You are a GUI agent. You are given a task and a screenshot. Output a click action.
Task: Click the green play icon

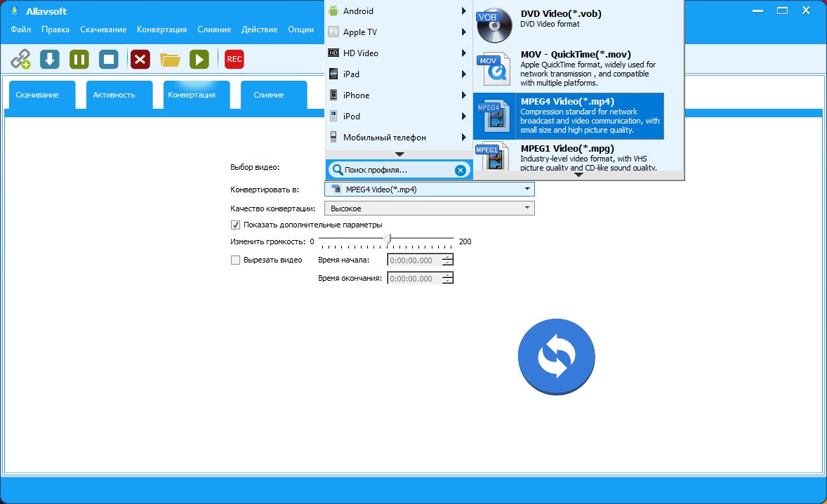(x=199, y=60)
